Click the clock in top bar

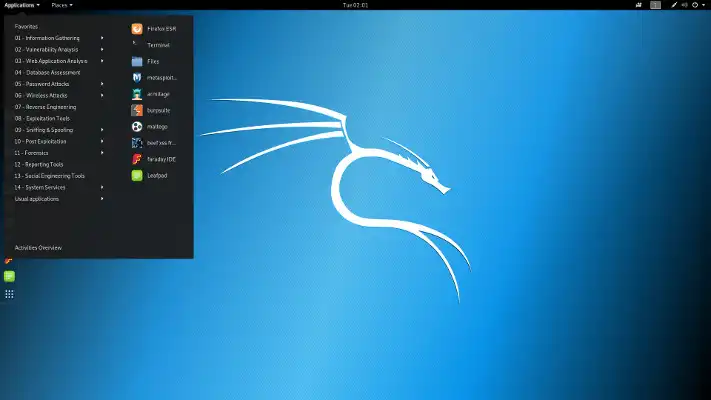coord(355,5)
